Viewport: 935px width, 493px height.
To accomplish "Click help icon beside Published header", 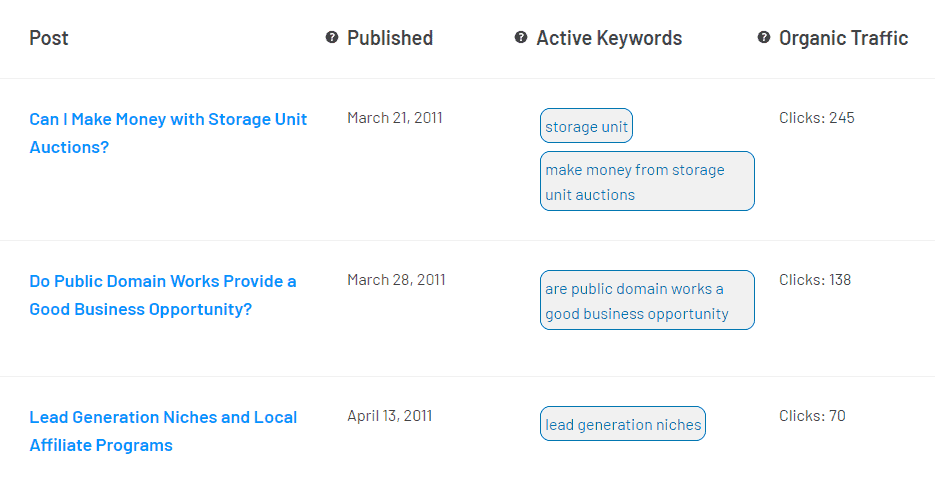I will point(332,38).
